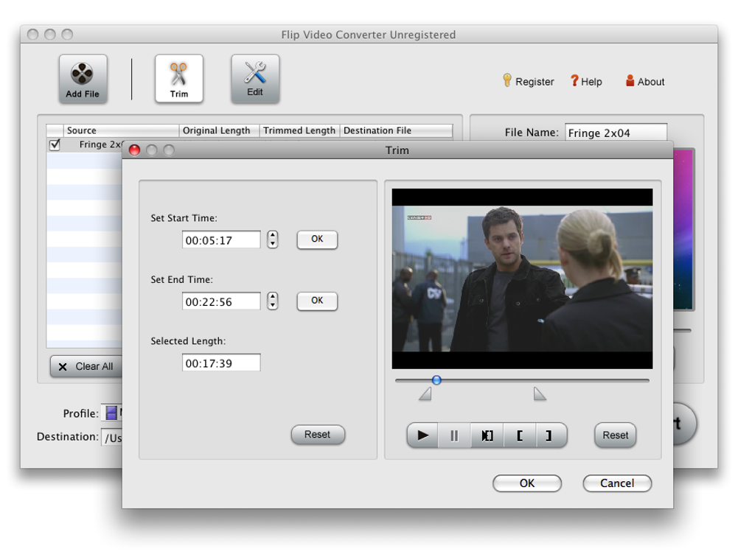Cancel the Trim dialog
The width and height of the screenshot is (752, 560).
coord(617,483)
